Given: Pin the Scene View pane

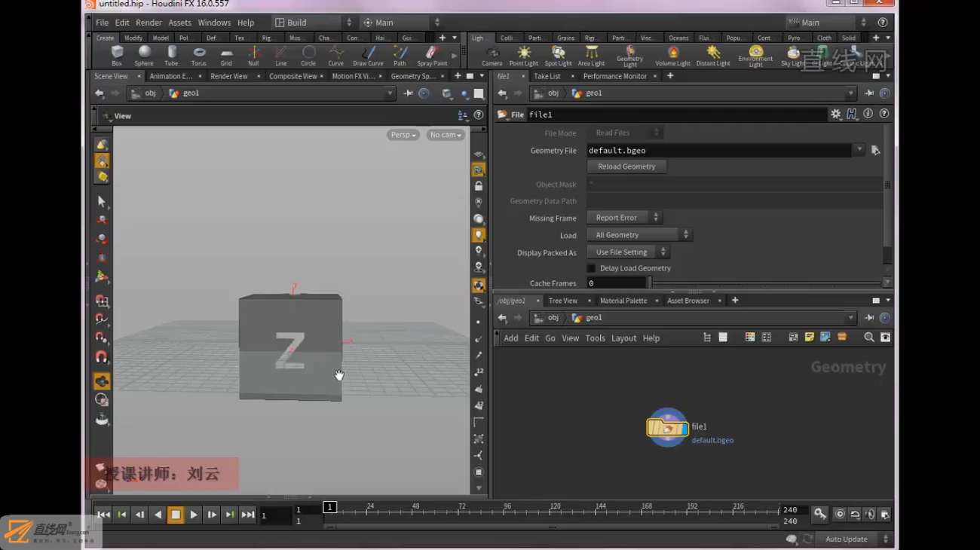Looking at the screenshot, I should pyautogui.click(x=408, y=93).
